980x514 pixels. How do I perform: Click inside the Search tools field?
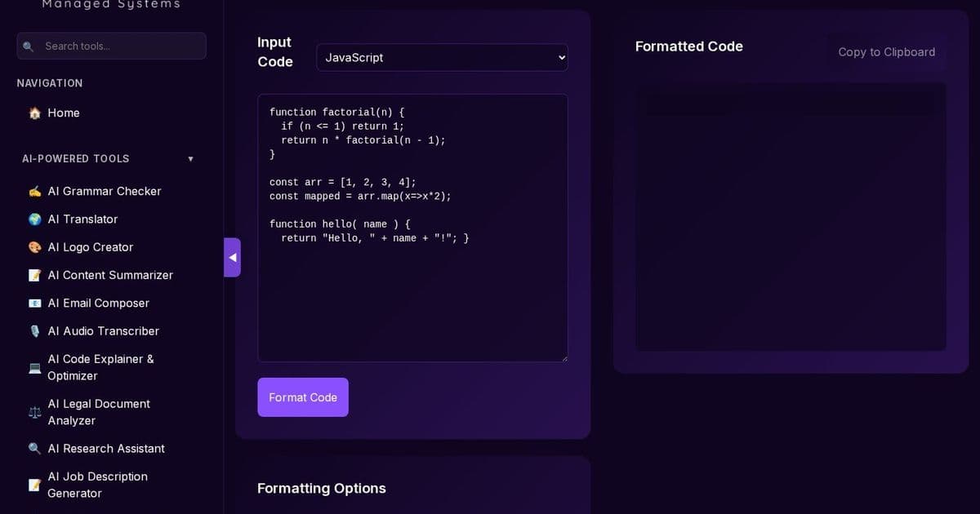[111, 46]
